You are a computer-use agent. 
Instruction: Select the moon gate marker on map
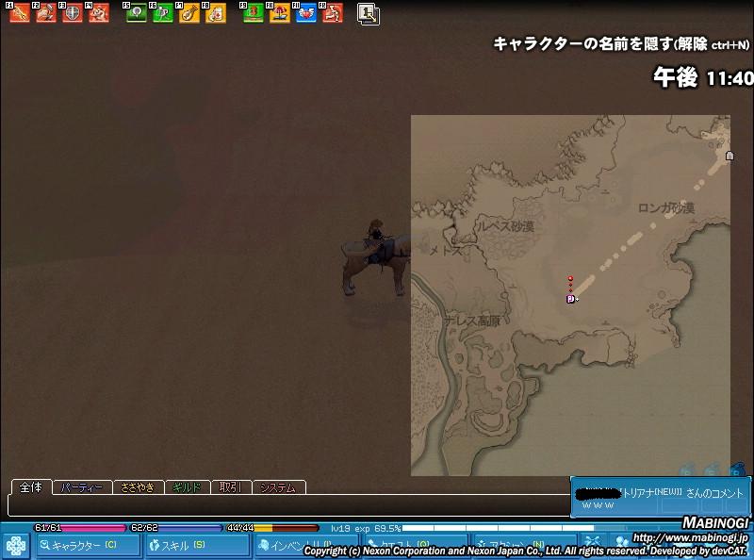[729, 156]
